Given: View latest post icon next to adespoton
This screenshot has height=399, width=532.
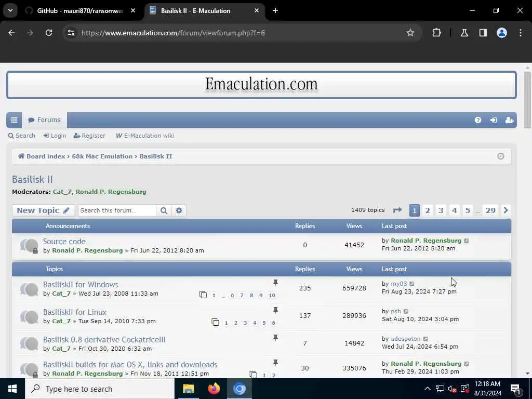Looking at the screenshot, I should (425, 339).
